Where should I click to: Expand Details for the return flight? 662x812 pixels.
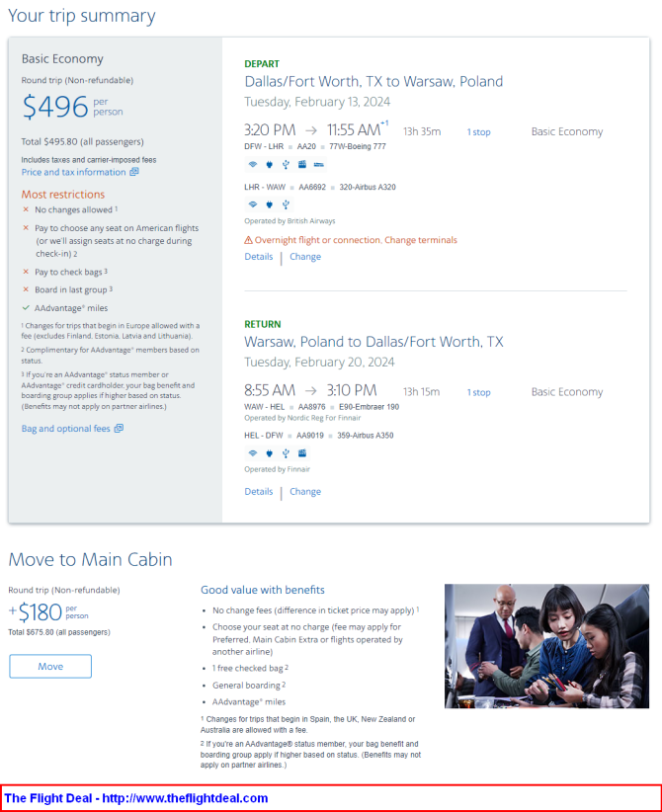point(259,492)
